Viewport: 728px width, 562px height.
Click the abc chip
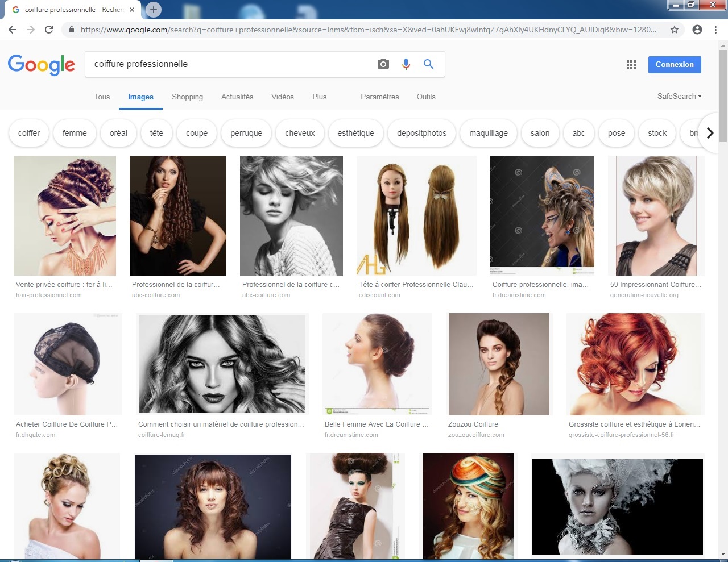coord(578,133)
